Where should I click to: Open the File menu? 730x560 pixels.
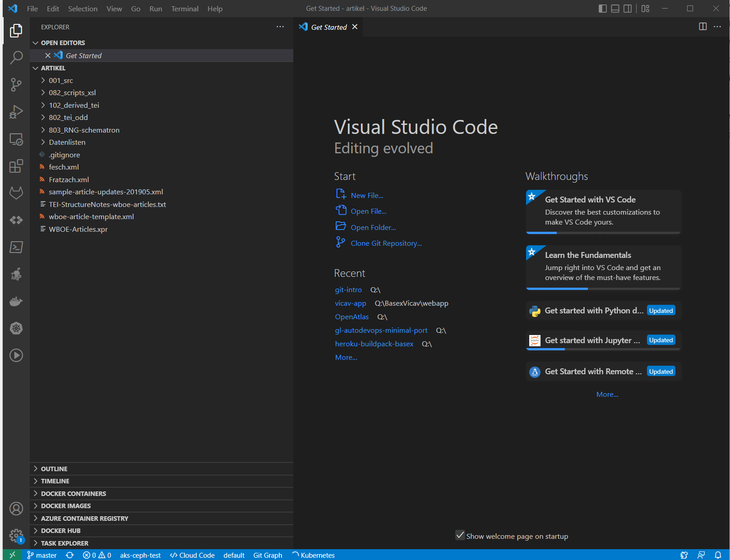(x=32, y=9)
